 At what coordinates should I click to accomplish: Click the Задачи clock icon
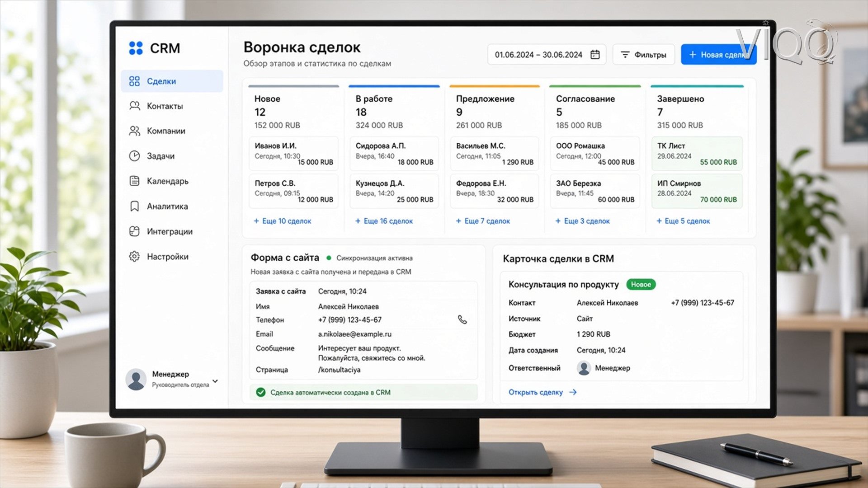(x=134, y=156)
